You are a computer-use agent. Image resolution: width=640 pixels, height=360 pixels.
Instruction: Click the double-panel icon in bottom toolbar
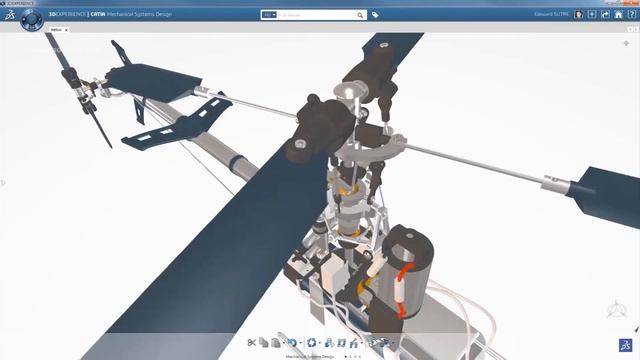pos(342,343)
